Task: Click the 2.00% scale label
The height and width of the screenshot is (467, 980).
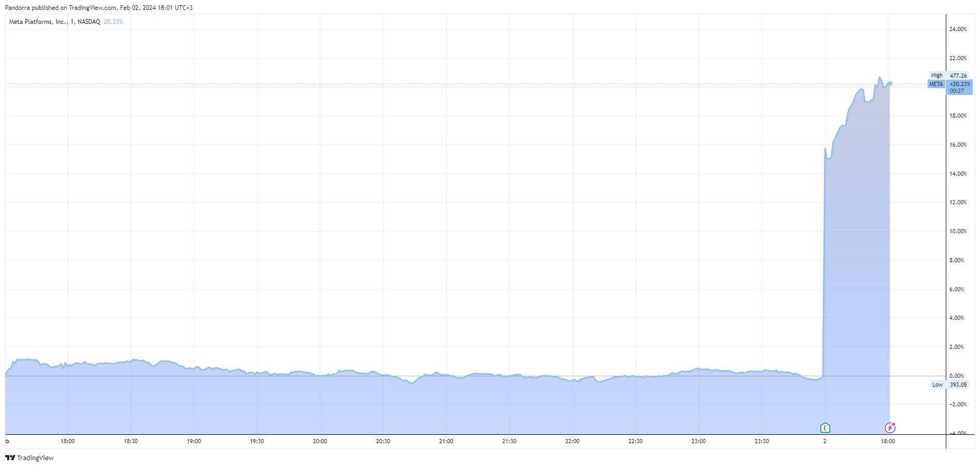Action: [x=957, y=347]
